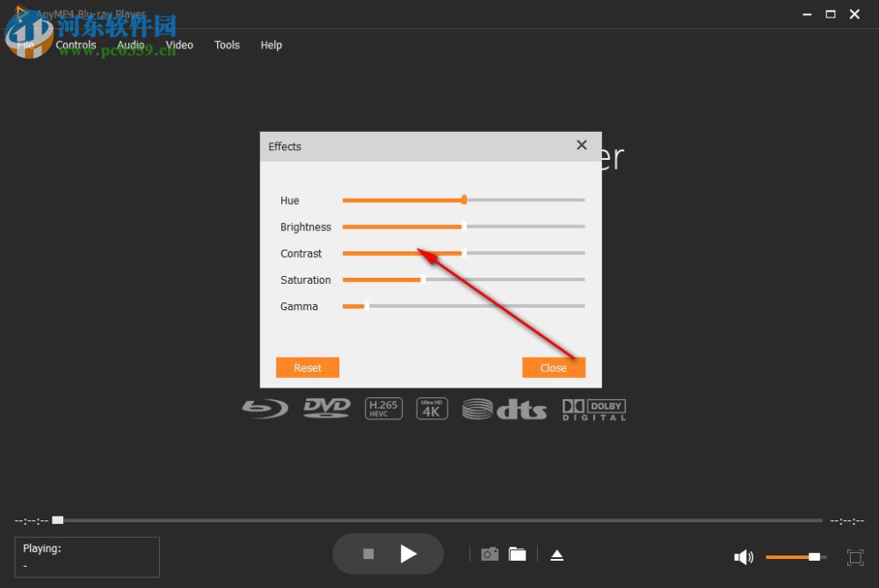Click the Stop playback button

pyautogui.click(x=368, y=554)
